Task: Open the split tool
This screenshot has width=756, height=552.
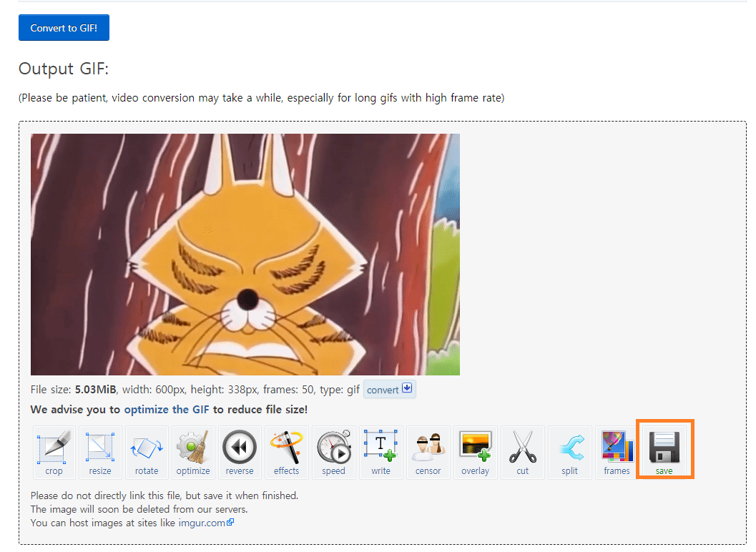Action: 569,452
